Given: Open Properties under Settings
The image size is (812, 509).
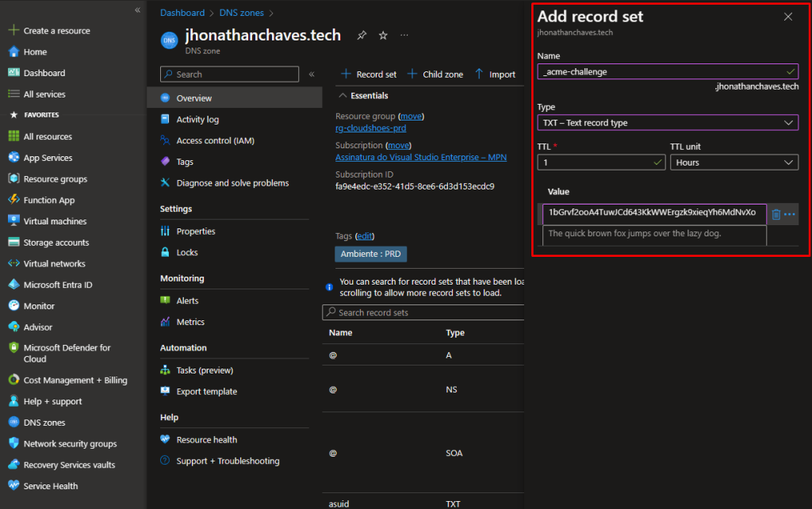Looking at the screenshot, I should 195,232.
